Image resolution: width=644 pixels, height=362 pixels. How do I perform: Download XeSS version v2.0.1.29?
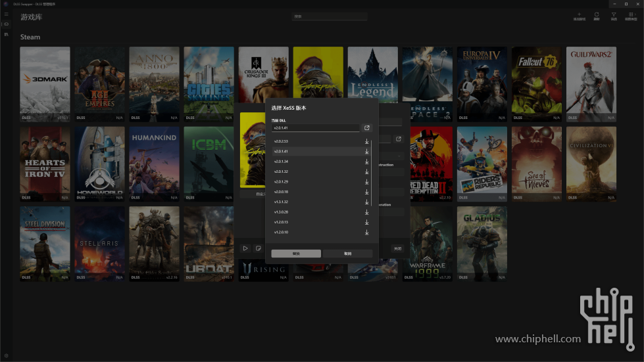[x=367, y=181]
